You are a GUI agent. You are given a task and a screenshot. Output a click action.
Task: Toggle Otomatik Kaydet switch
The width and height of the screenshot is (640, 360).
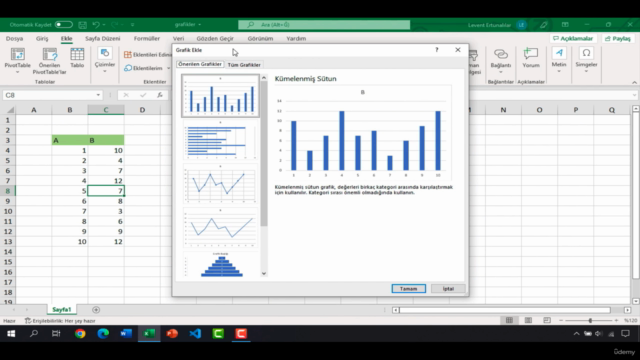[64, 25]
